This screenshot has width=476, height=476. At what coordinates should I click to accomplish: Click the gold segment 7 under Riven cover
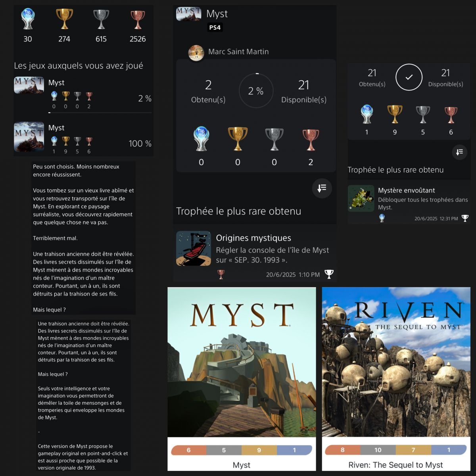(413, 450)
